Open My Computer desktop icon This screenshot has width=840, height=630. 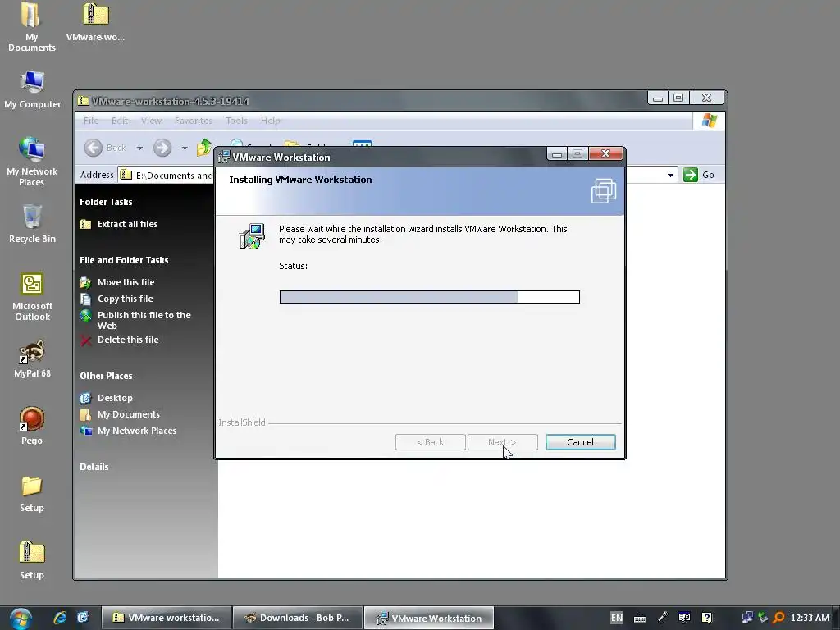point(32,90)
